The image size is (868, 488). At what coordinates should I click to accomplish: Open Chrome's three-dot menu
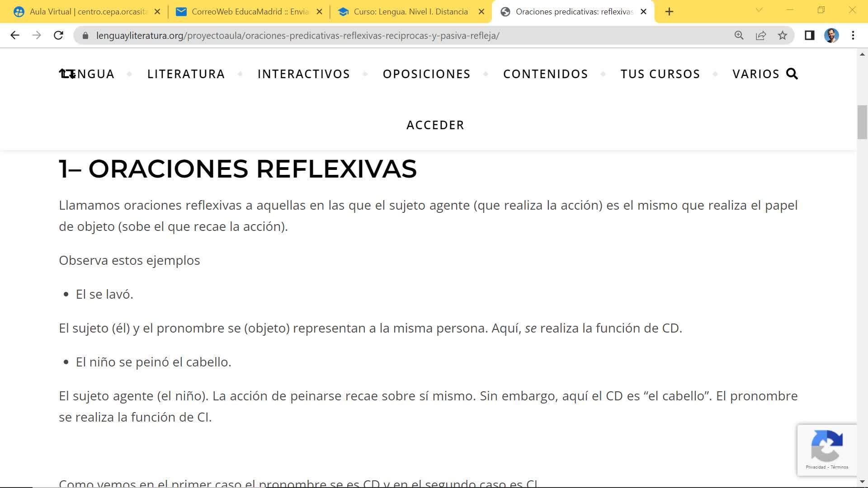(x=853, y=35)
